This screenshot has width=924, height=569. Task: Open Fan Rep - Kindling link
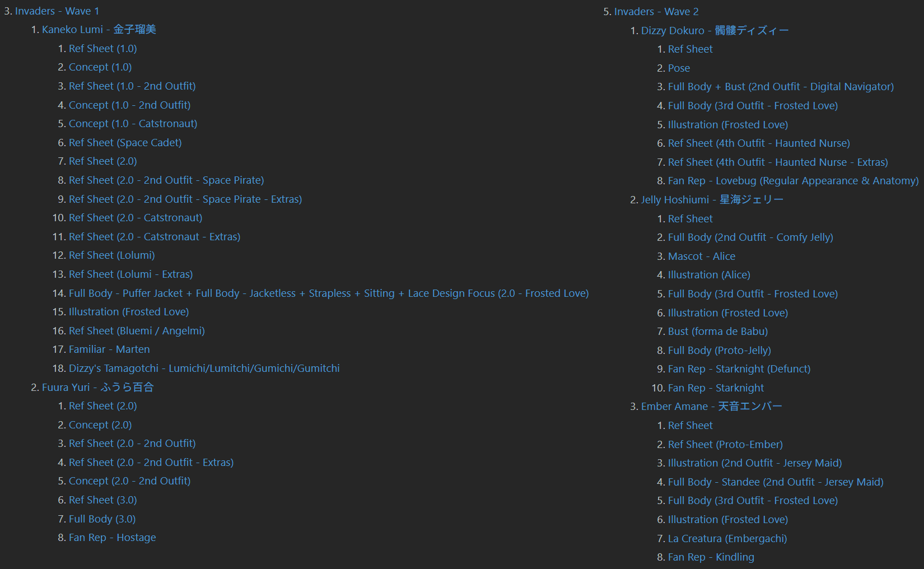click(711, 557)
